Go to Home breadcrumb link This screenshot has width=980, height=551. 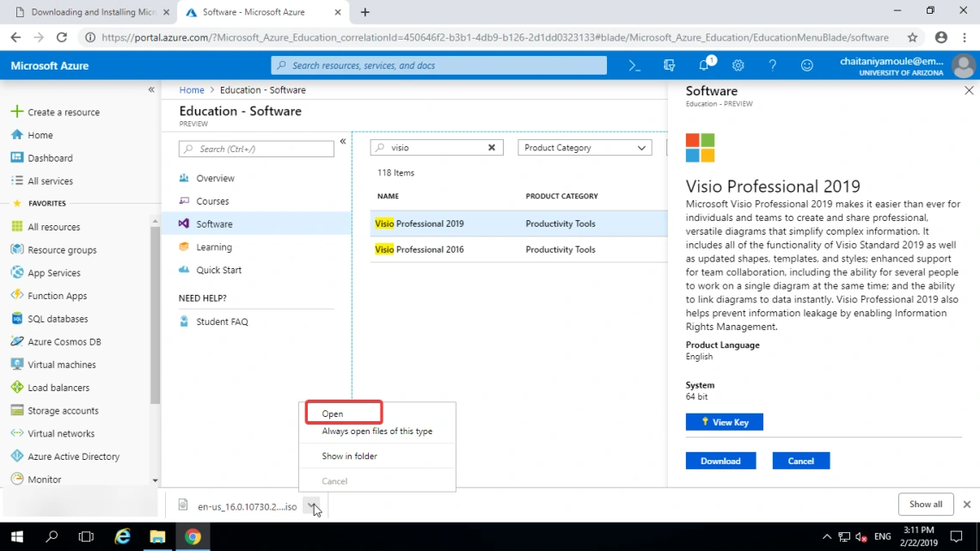point(191,90)
